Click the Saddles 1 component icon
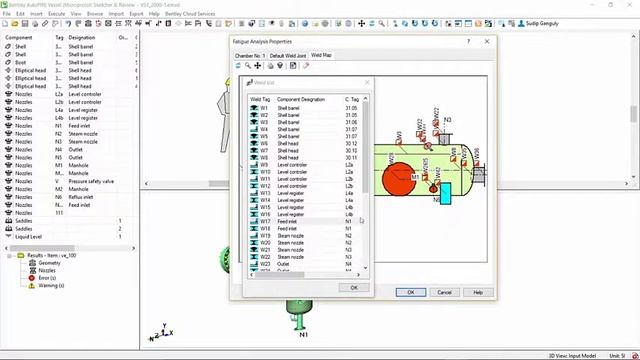Image resolution: width=640 pixels, height=360 pixels. [x=9, y=221]
